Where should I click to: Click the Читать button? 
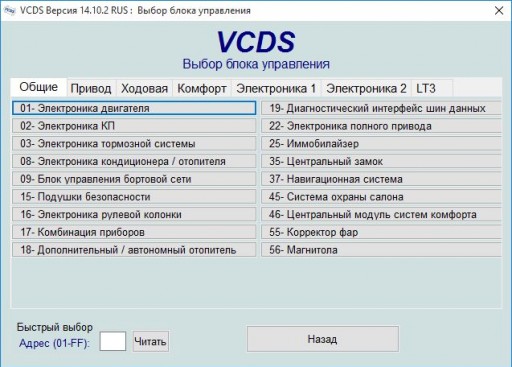[x=151, y=341]
